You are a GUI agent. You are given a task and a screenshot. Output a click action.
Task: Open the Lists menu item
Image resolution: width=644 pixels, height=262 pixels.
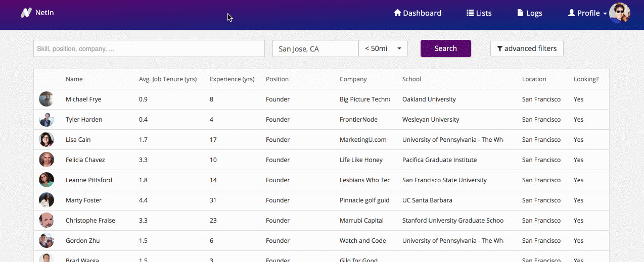tap(479, 13)
